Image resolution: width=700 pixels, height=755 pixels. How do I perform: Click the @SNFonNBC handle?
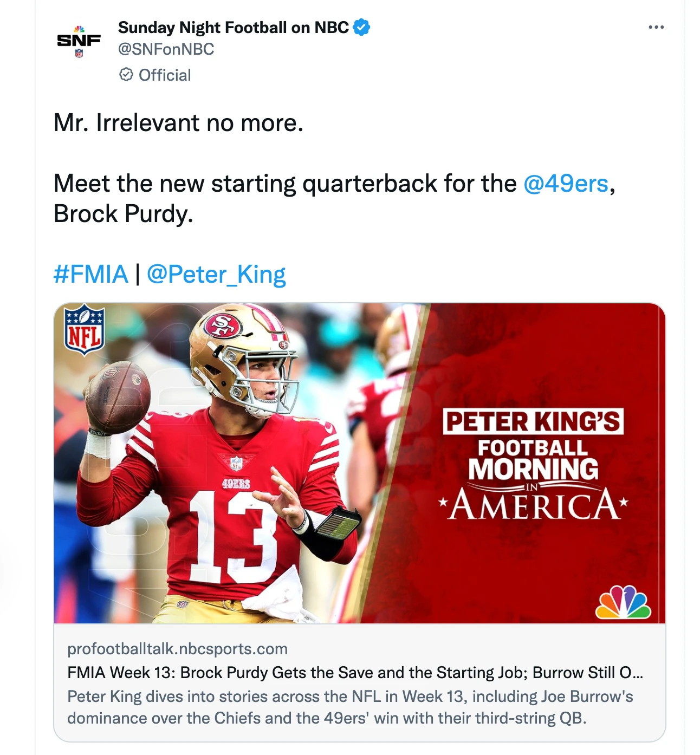pyautogui.click(x=166, y=49)
